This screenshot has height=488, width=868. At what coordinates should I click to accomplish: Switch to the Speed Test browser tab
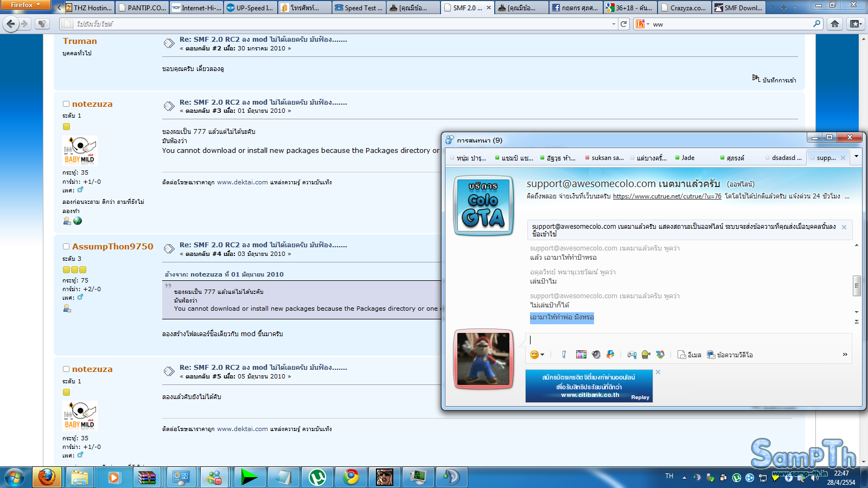click(358, 8)
